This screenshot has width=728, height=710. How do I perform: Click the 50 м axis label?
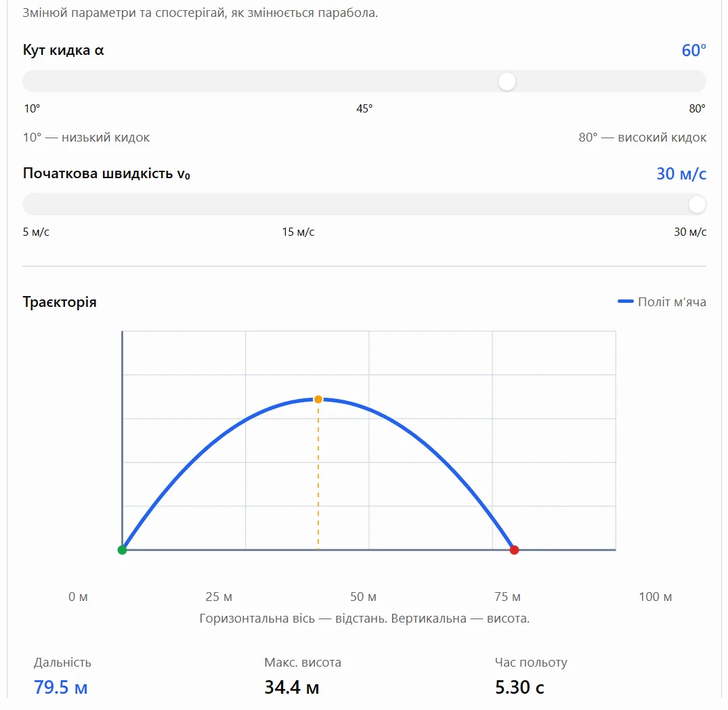[x=363, y=597]
